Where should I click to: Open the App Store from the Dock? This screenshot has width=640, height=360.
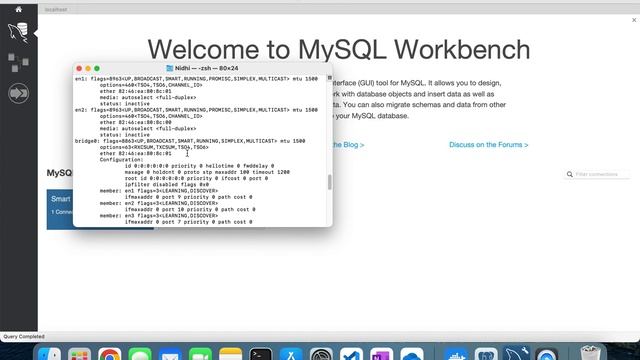291,354
